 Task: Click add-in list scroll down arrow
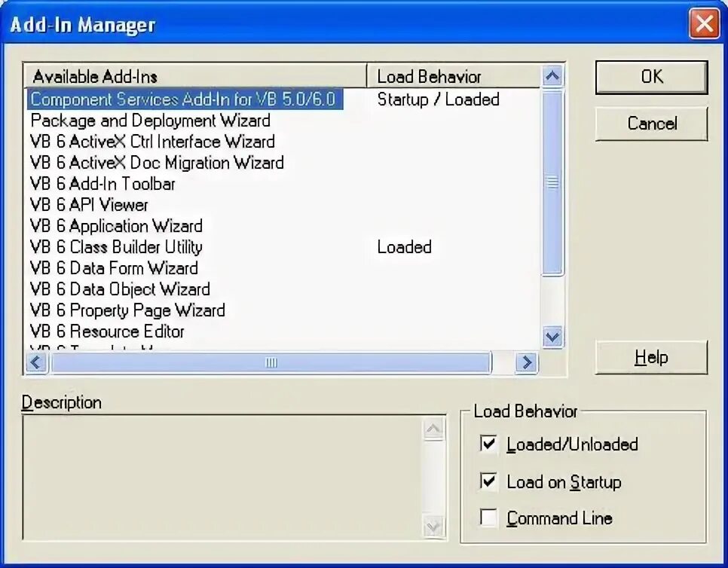point(552,337)
